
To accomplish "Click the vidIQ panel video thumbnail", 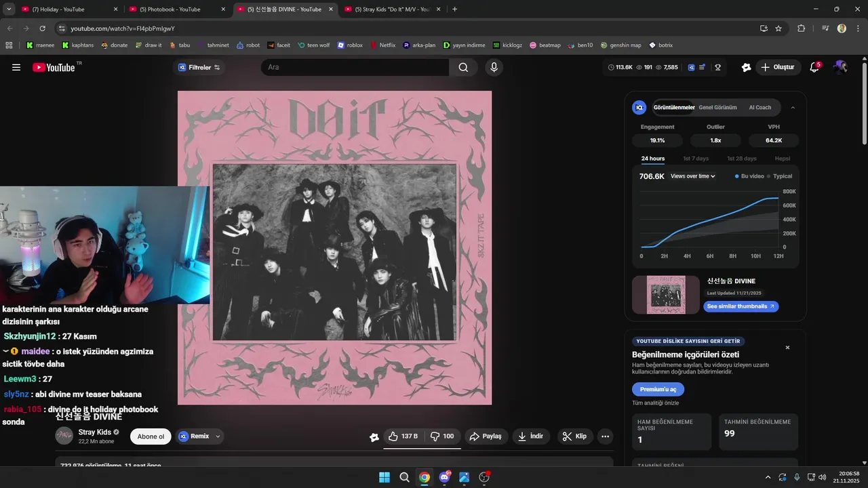I will 665,295.
